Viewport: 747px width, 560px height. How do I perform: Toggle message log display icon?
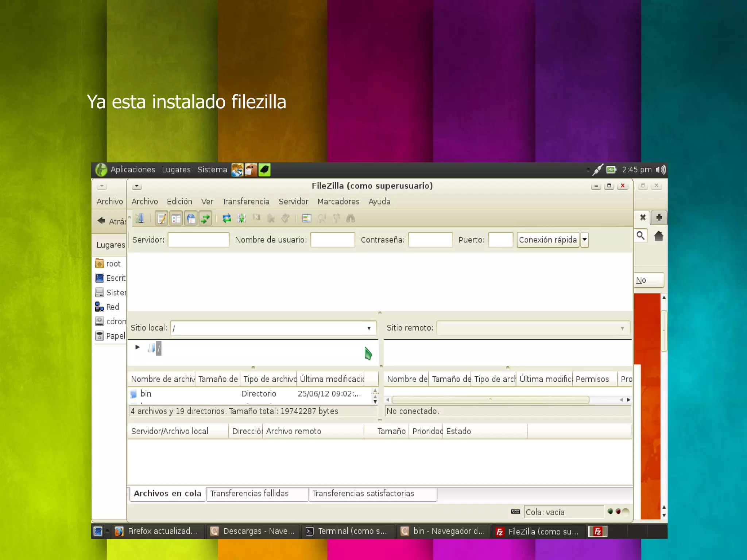point(162,218)
